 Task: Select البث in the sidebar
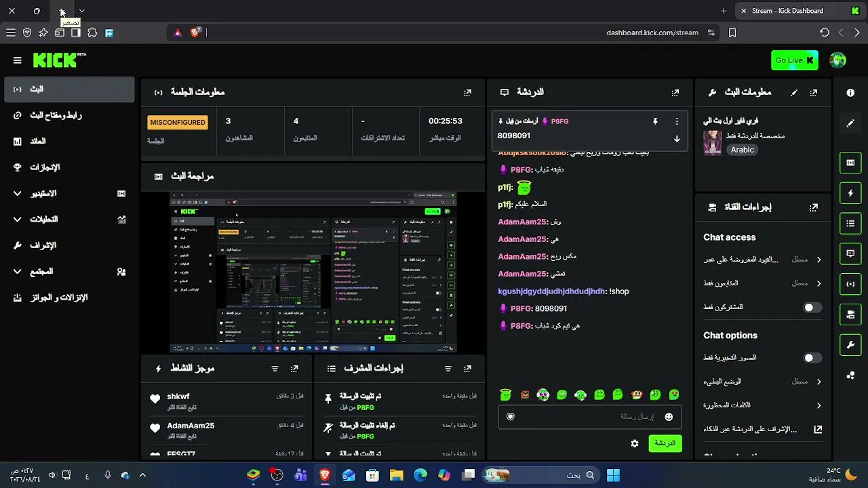(x=69, y=89)
